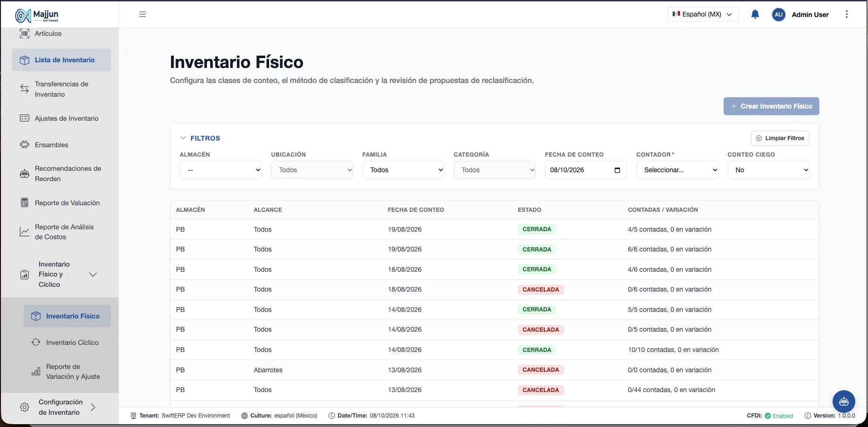Click the CFDI Enabled status indicator
The width and height of the screenshot is (868, 427).
coord(770,416)
